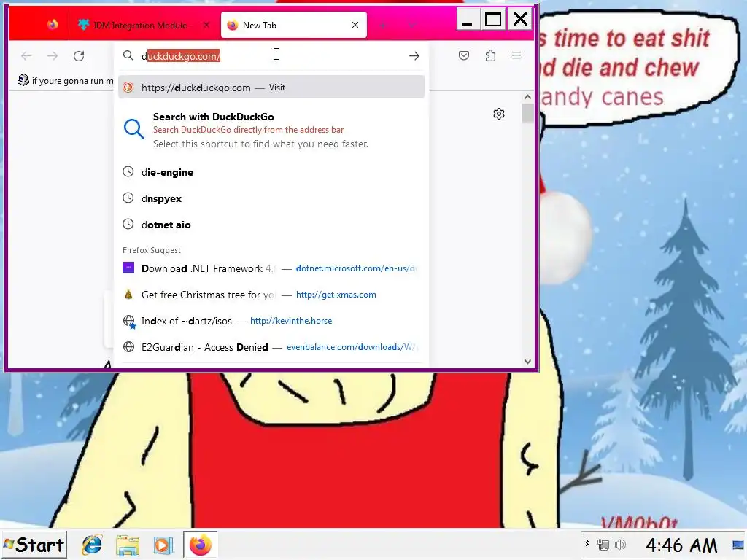This screenshot has height=560, width=747.
Task: Maximize the Firefox window
Action: tap(492, 20)
